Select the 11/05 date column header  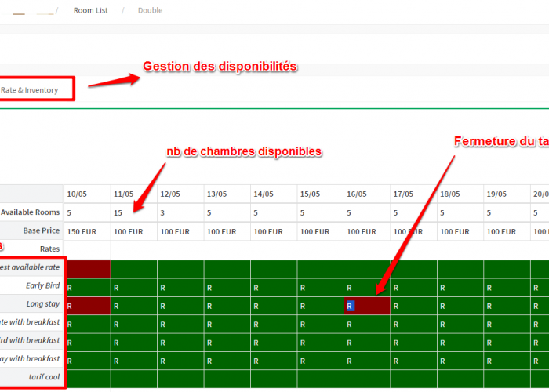click(x=134, y=194)
